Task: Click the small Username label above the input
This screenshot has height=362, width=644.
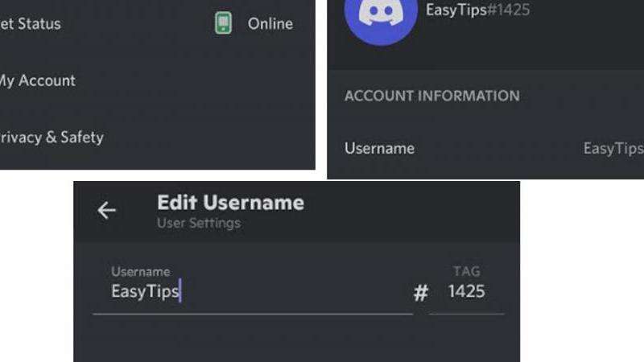Action: click(140, 271)
